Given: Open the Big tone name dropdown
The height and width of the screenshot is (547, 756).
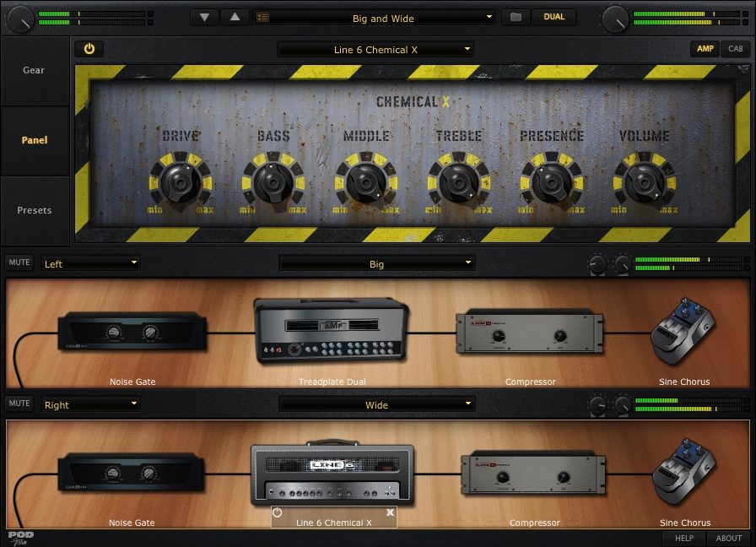Looking at the screenshot, I should pos(376,263).
